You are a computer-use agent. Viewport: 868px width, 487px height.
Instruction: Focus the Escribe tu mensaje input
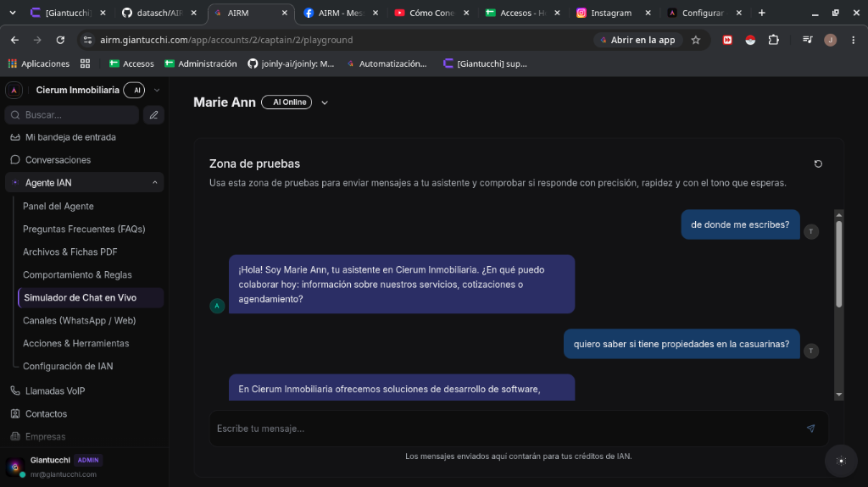tap(507, 429)
